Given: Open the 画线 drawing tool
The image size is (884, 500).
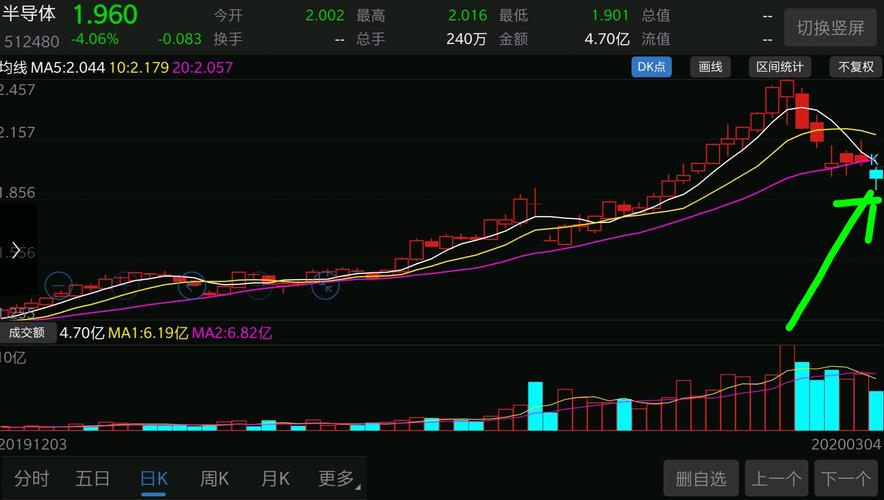Looking at the screenshot, I should [x=710, y=67].
